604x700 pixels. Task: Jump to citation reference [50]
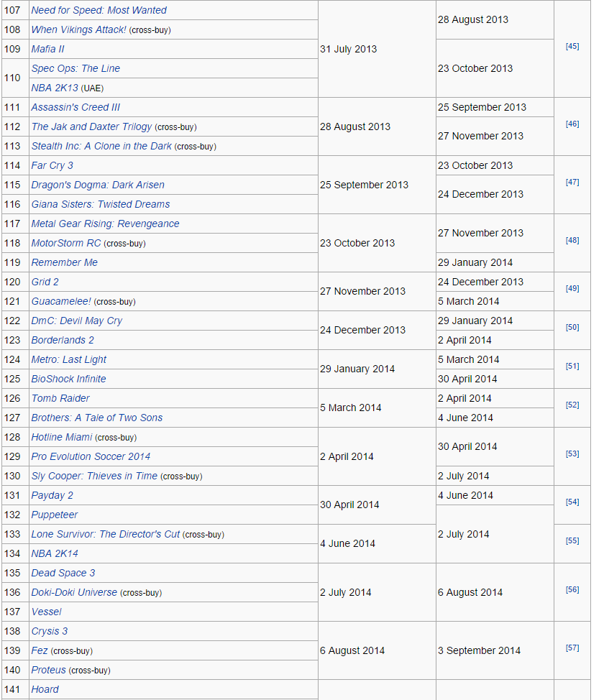click(572, 328)
